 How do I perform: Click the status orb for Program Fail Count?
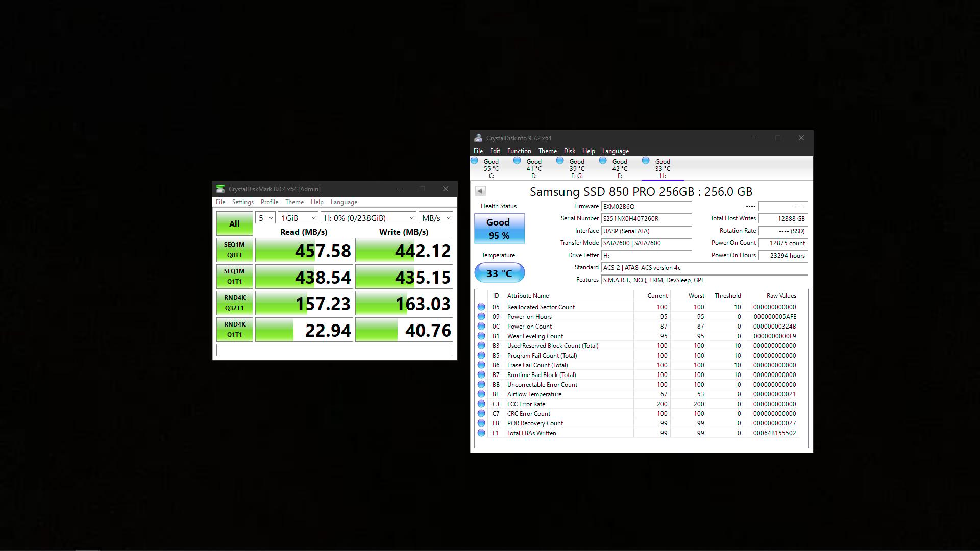click(x=481, y=355)
